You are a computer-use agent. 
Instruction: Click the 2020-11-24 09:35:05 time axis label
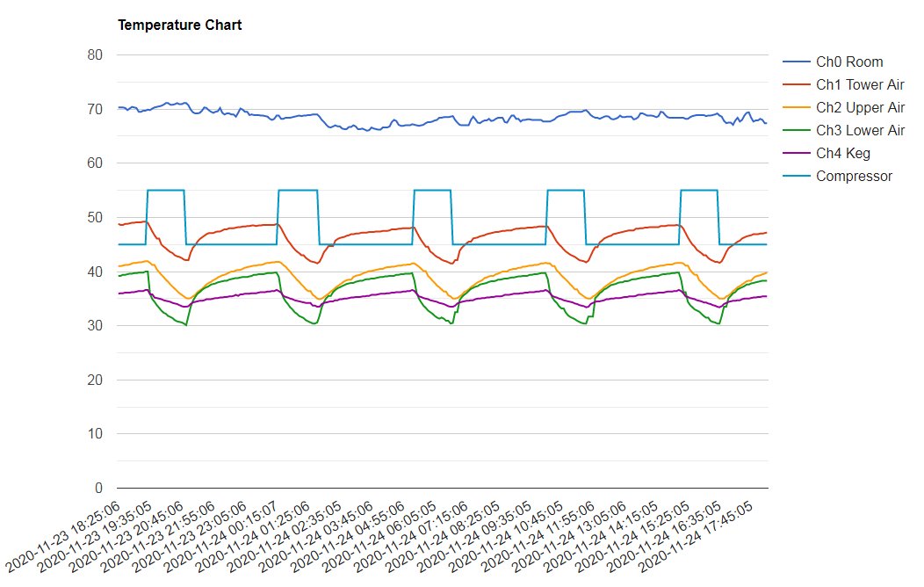coord(475,536)
